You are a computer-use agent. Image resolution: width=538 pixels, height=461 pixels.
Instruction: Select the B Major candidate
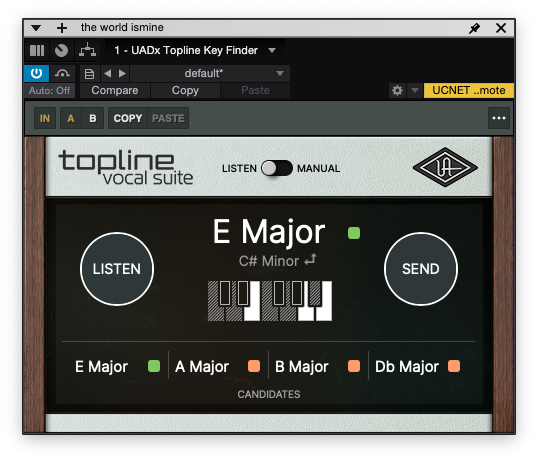302,367
